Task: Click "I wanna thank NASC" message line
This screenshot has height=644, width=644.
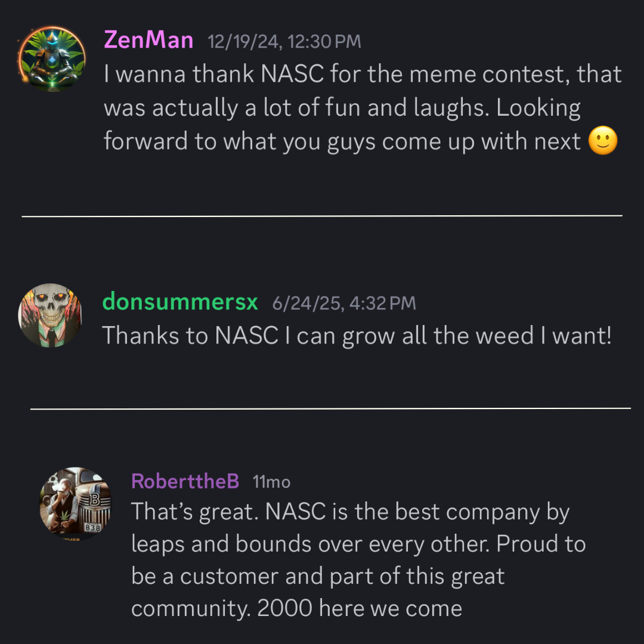Action: (363, 75)
